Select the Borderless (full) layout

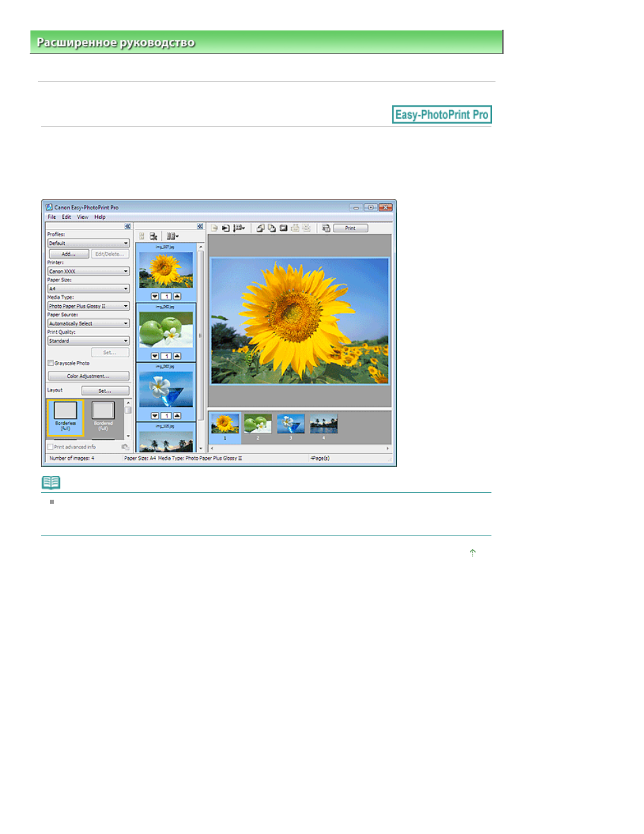65,417
